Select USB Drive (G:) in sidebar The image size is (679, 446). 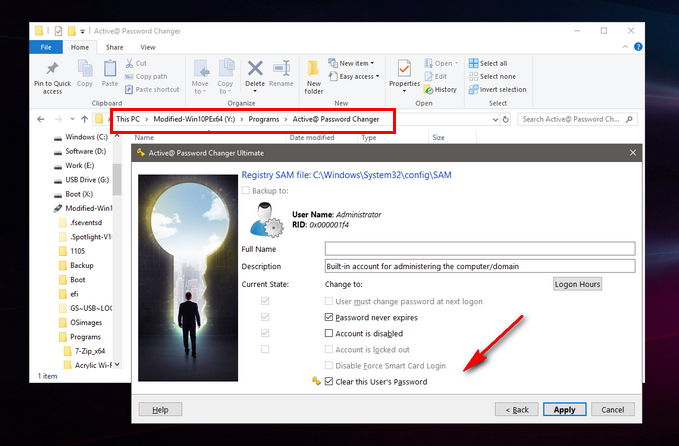click(82, 180)
